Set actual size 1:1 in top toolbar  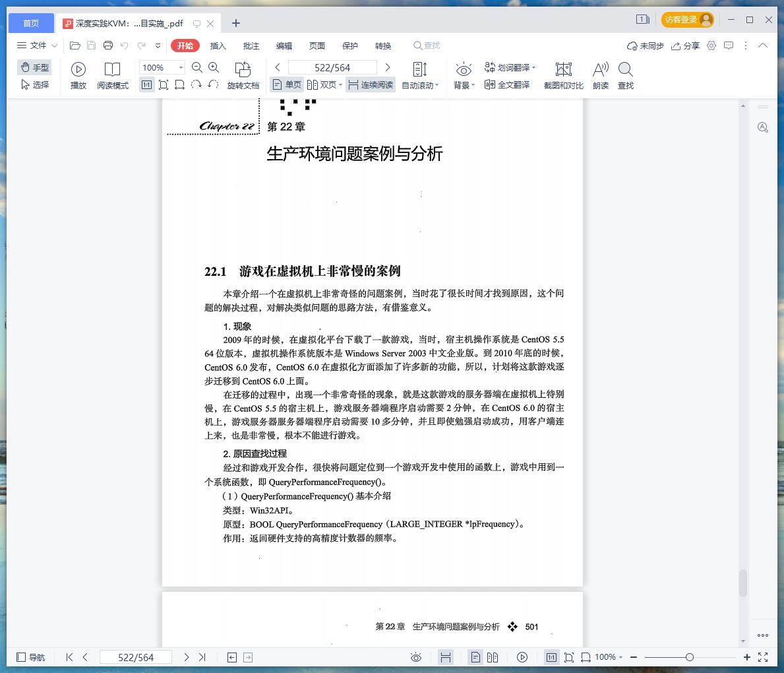(146, 84)
